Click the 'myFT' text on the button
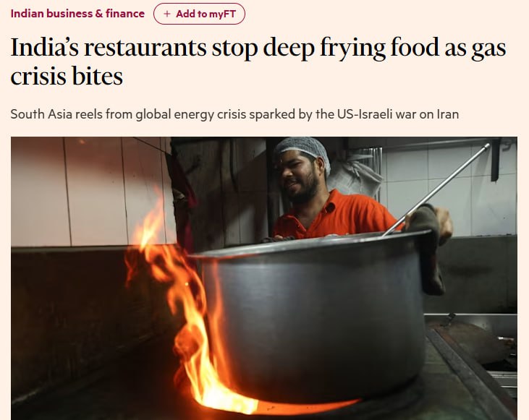529x420 pixels. pyautogui.click(x=223, y=14)
